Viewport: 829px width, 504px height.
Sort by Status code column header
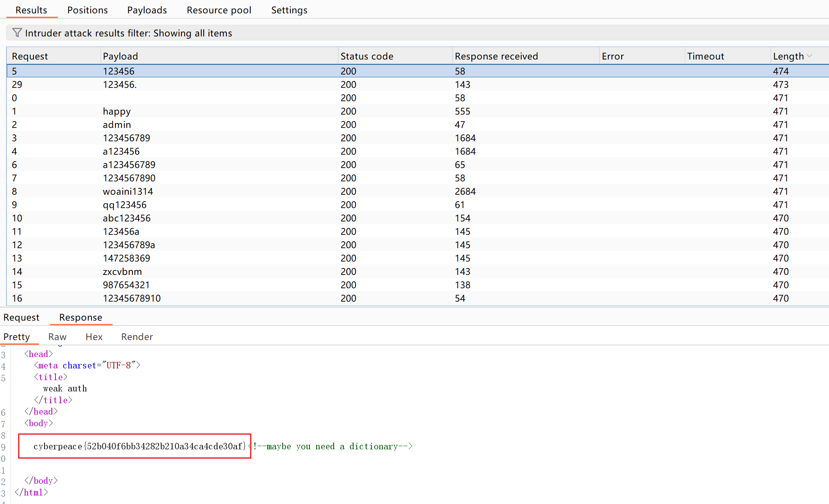coord(367,56)
